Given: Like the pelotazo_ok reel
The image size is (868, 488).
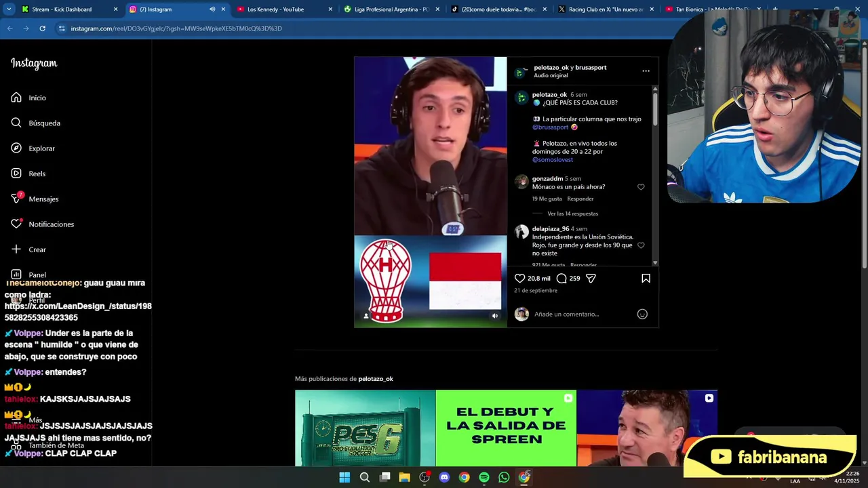Looking at the screenshot, I should click(x=519, y=279).
